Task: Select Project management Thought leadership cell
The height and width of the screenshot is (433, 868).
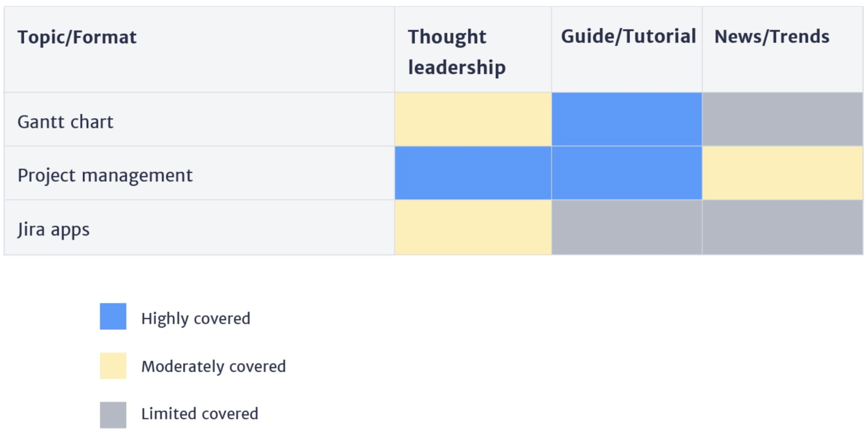Action: pos(473,173)
